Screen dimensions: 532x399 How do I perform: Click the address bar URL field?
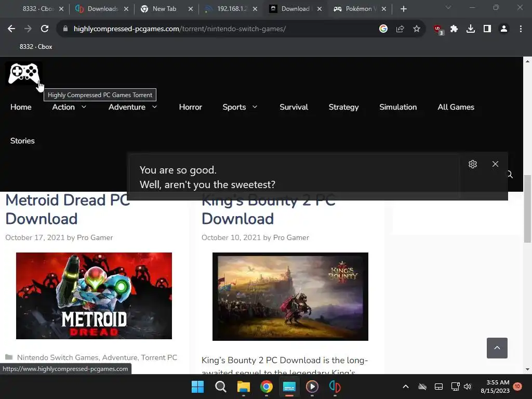click(217, 29)
